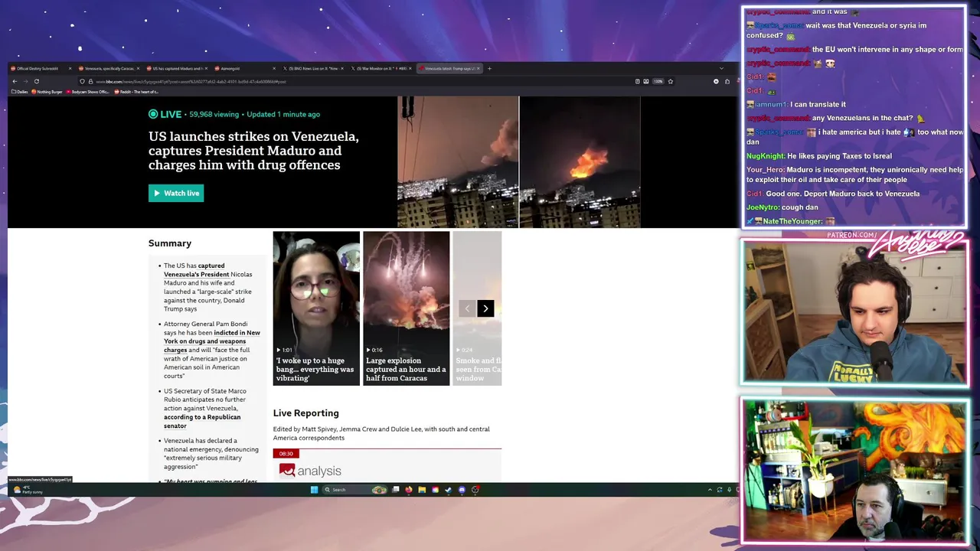Image resolution: width=980 pixels, height=551 pixels.
Task: Click the 08:30 timestamp label
Action: click(286, 453)
